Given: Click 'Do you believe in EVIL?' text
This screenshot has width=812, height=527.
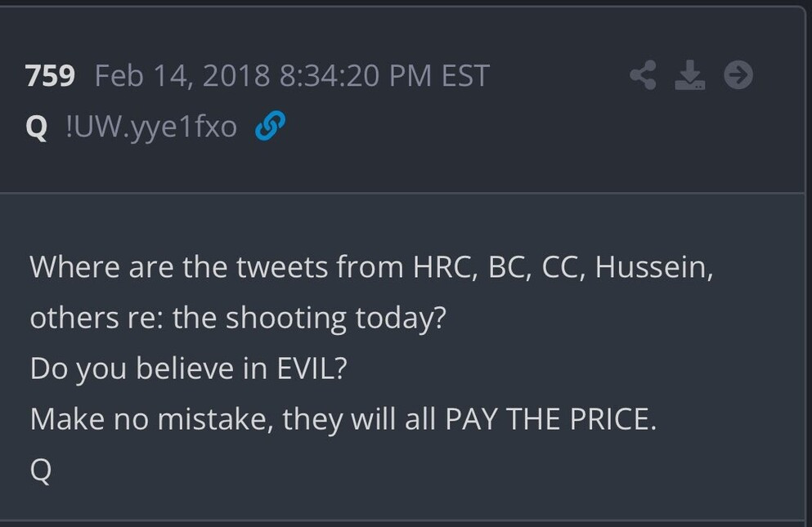Looking at the screenshot, I should (189, 368).
